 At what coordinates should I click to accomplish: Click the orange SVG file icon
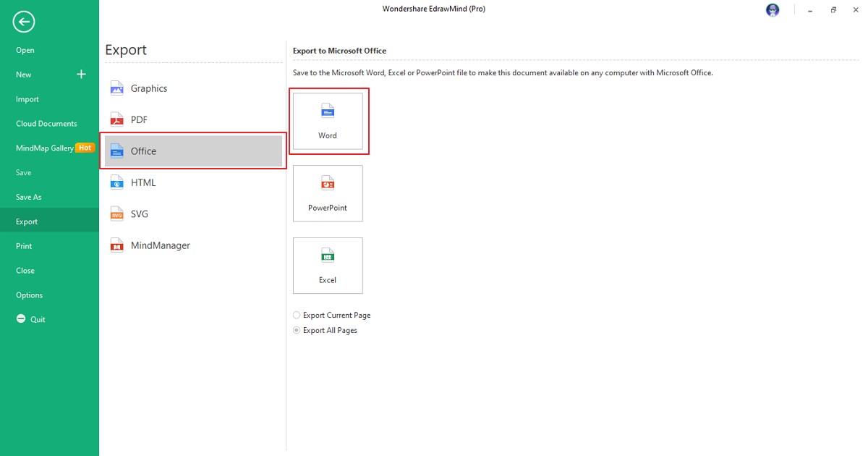[x=117, y=214]
